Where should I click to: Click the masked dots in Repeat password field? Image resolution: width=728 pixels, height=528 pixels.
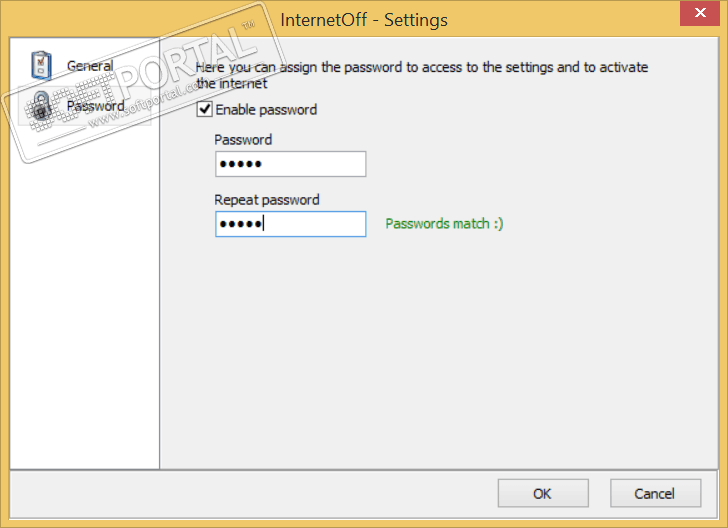coord(240,225)
